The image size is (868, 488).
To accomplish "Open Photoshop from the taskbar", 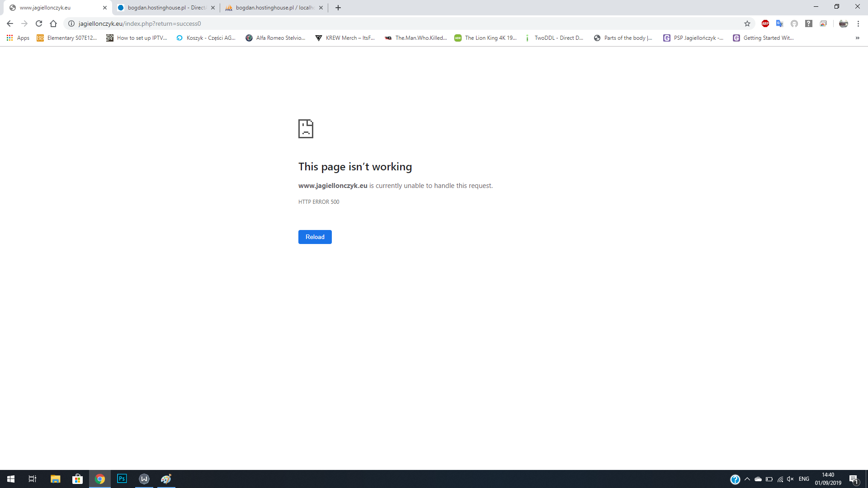I will click(x=122, y=479).
